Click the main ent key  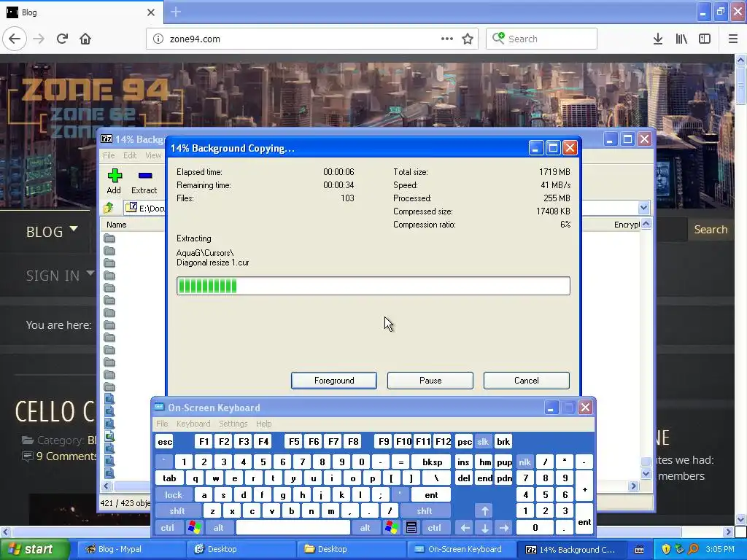(431, 495)
